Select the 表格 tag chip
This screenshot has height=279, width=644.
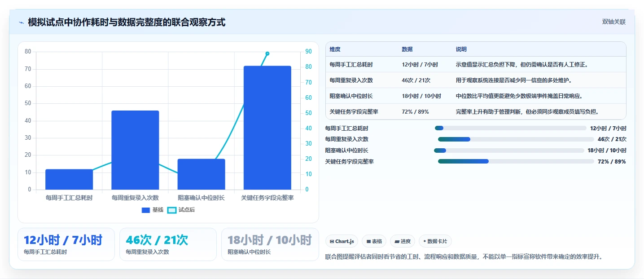pyautogui.click(x=374, y=241)
